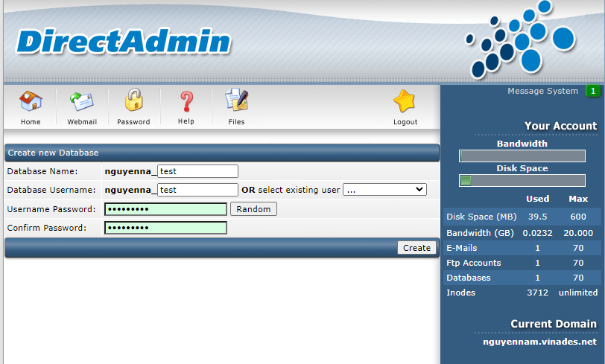Click the 0.0232 bandwidth used value
Viewport: 605px width, 364px height.
(x=537, y=233)
